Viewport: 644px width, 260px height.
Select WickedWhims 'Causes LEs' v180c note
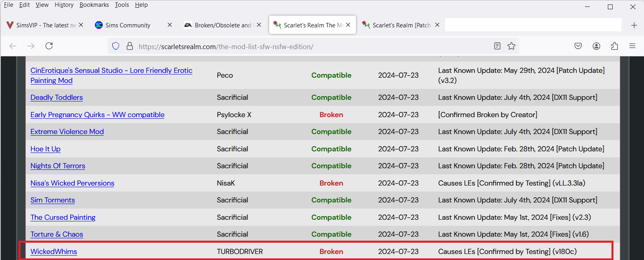[507, 252]
